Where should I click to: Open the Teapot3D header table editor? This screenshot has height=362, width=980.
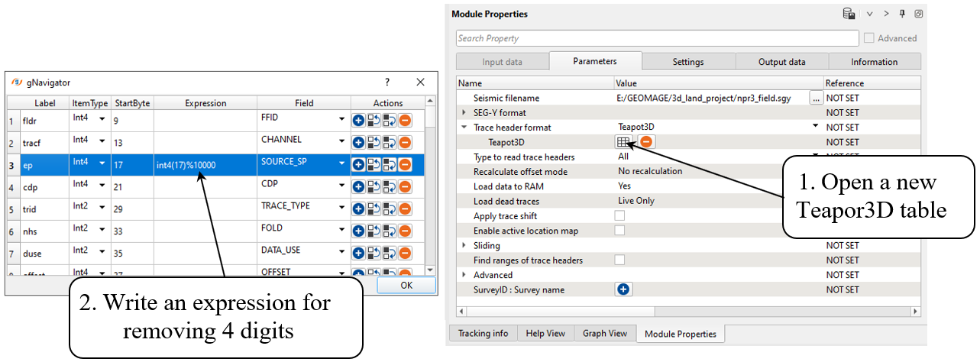tap(623, 142)
